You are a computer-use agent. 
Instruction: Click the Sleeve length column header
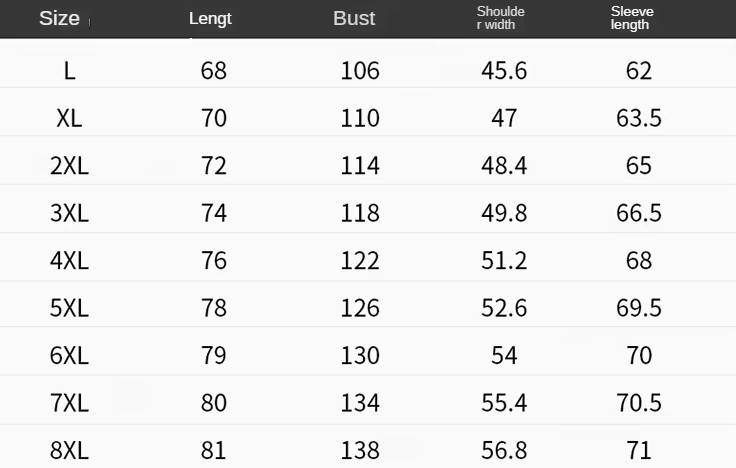pyautogui.click(x=632, y=18)
